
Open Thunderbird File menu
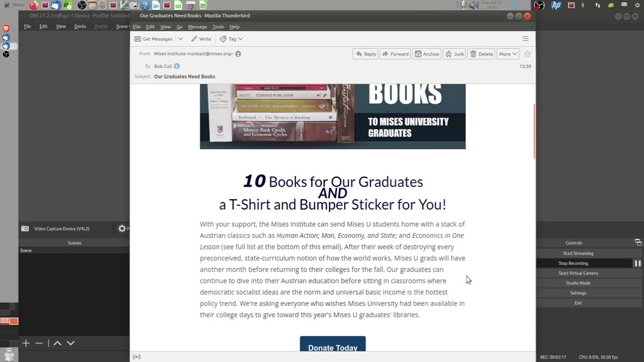point(136,27)
